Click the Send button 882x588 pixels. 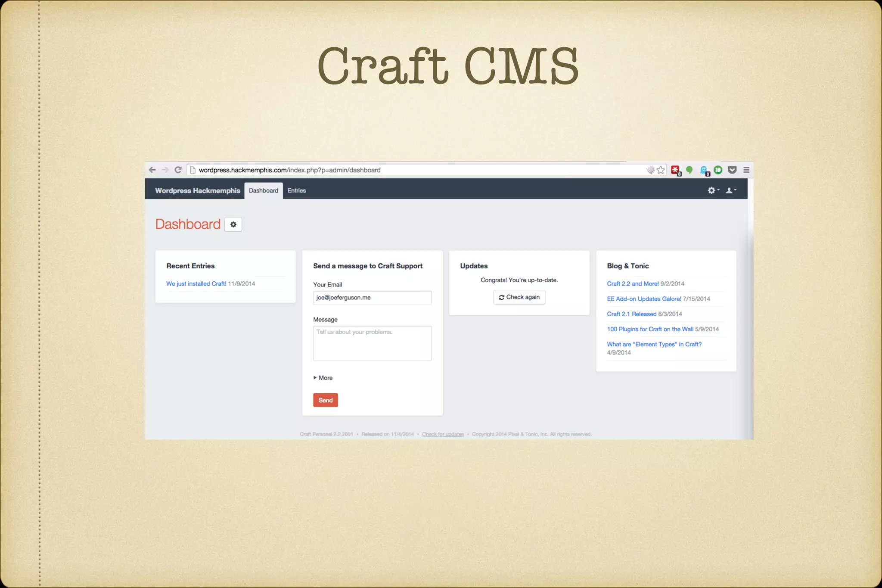pos(326,400)
